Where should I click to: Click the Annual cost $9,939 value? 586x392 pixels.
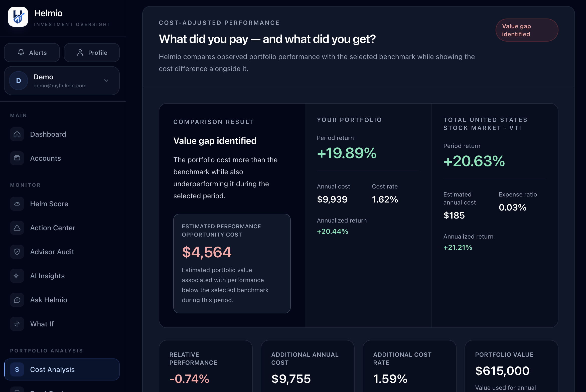pos(332,199)
